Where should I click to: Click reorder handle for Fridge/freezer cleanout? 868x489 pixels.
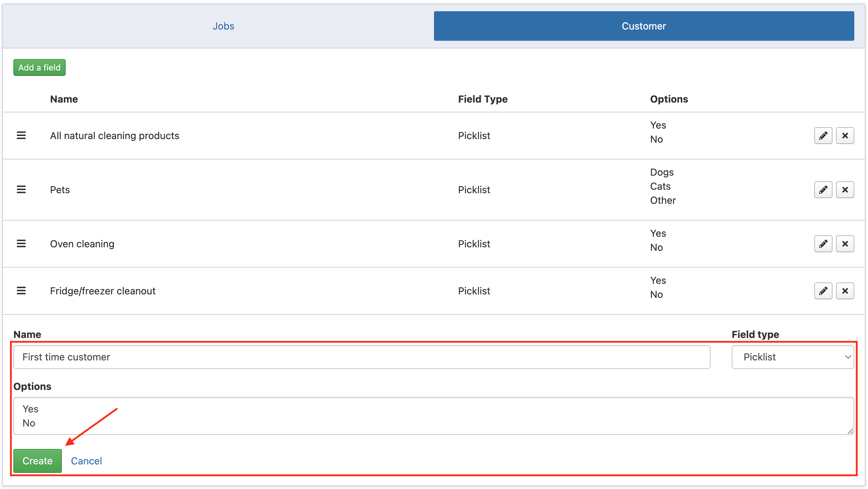21,291
